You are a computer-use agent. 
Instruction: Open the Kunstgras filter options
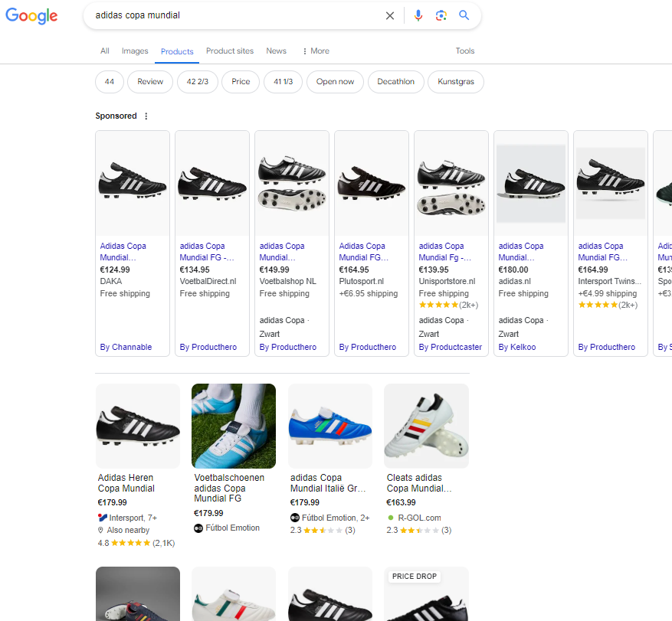pos(455,81)
